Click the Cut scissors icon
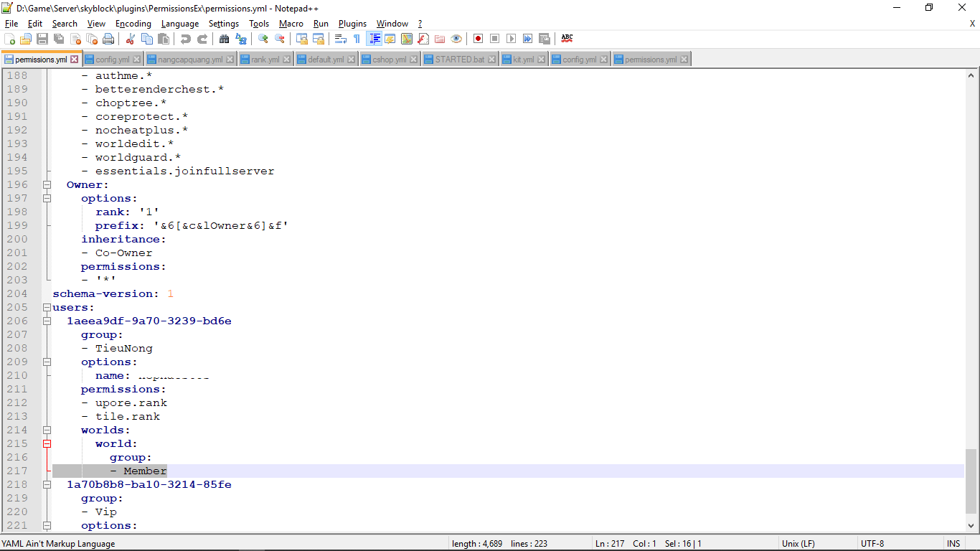The width and height of the screenshot is (980, 551). [130, 39]
